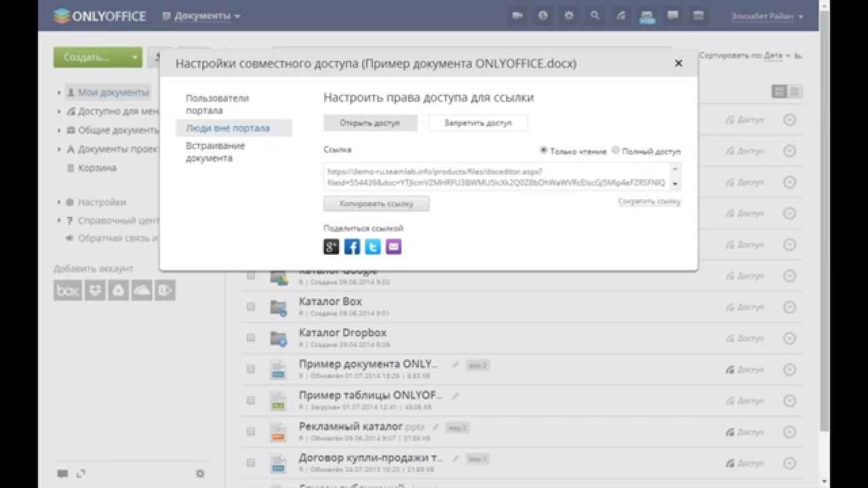Viewport: 868px width, 488px height.
Task: Click Сократить ссылку link
Action: pos(649,201)
